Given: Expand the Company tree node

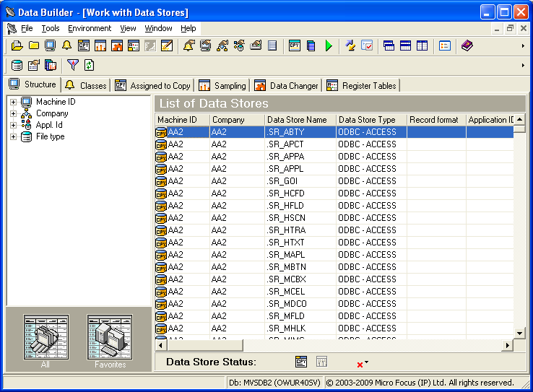Looking at the screenshot, I should 13,113.
